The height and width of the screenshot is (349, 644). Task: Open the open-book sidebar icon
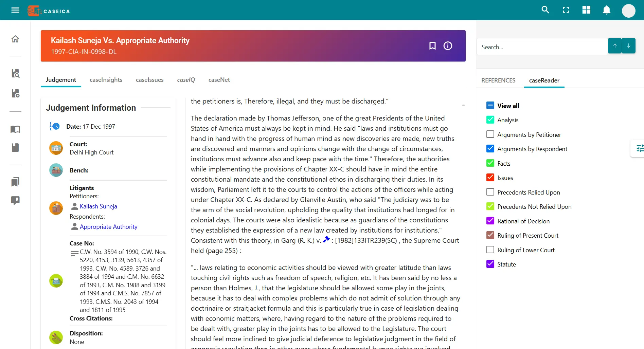pyautogui.click(x=15, y=129)
